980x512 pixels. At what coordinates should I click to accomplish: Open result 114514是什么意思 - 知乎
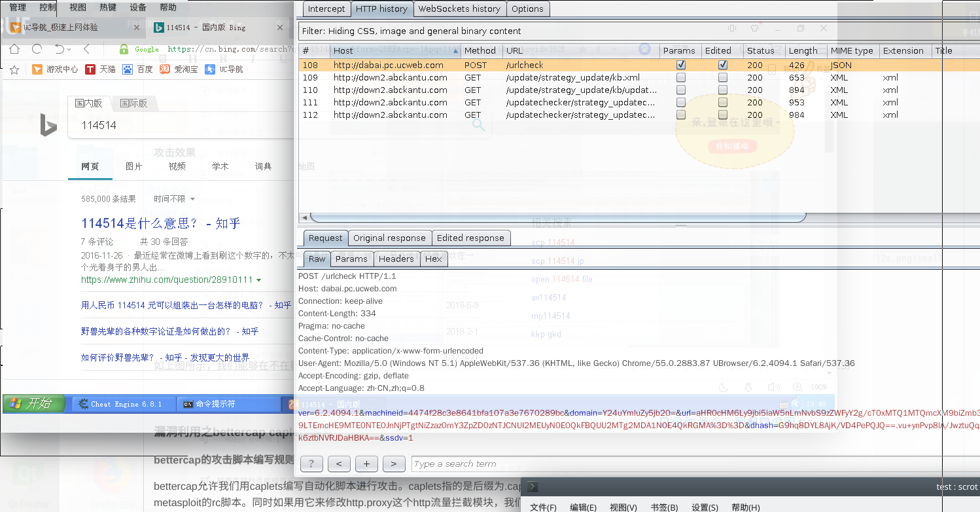(161, 223)
